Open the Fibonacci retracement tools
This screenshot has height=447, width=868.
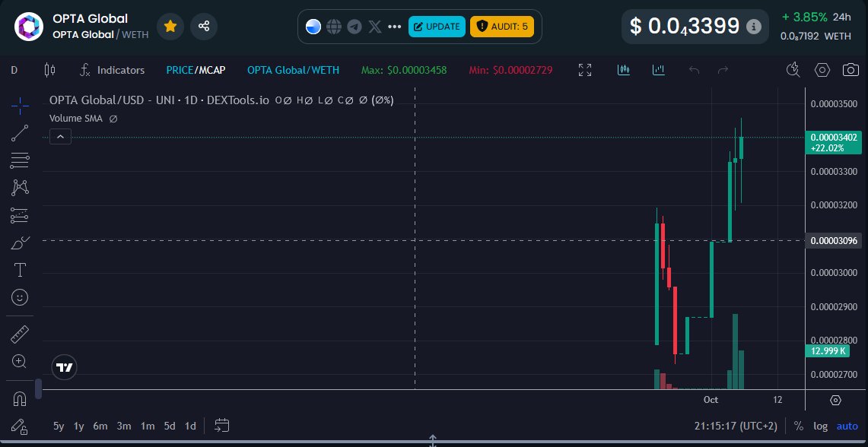tap(20, 160)
